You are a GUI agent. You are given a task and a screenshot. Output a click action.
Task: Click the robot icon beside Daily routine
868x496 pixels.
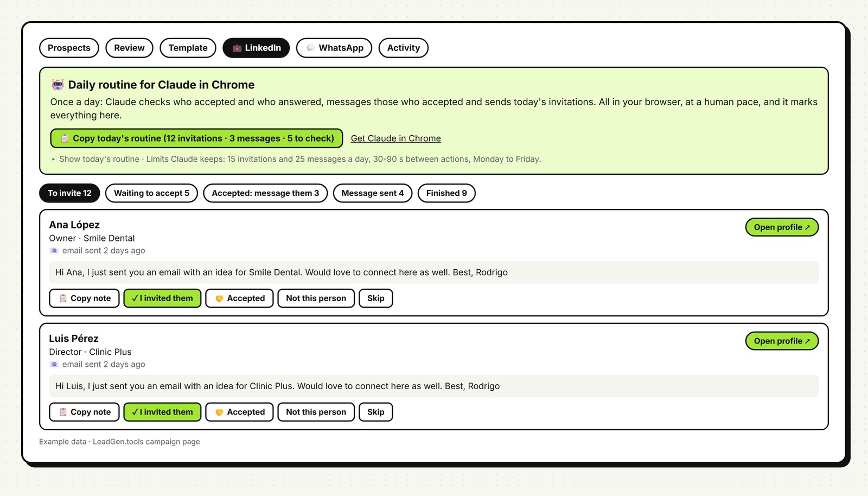click(58, 85)
